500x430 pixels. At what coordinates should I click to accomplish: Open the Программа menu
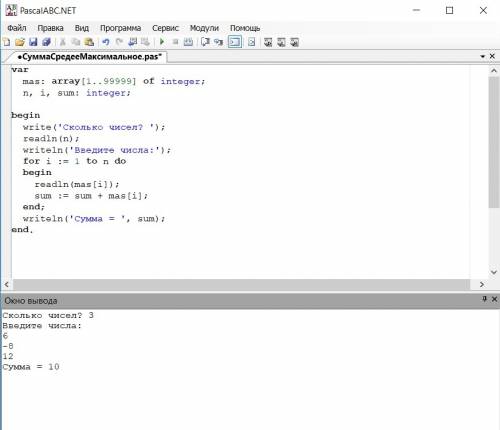120,28
